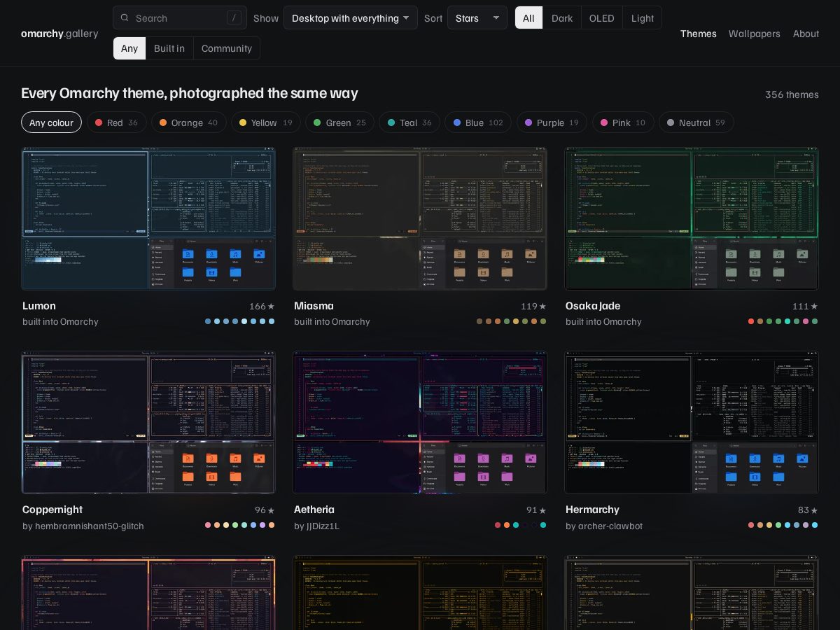The height and width of the screenshot is (630, 840).
Task: Filter themes by Purple colour
Action: tap(552, 122)
